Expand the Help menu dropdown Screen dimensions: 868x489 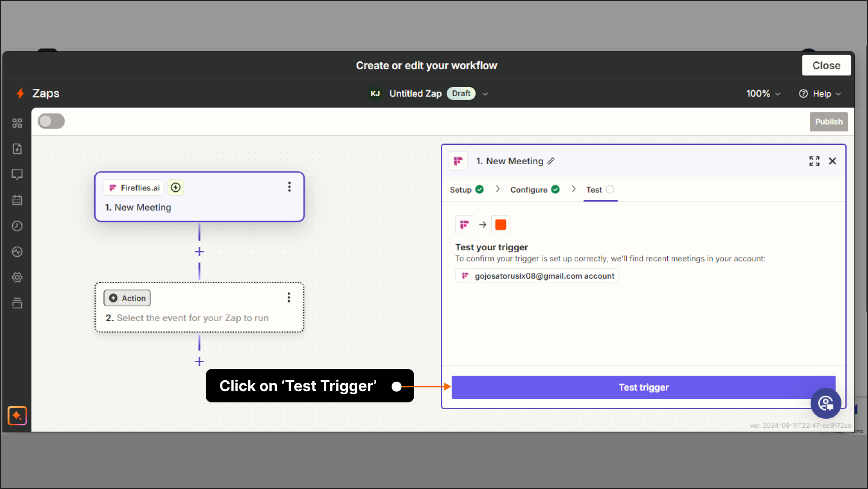[x=822, y=94]
